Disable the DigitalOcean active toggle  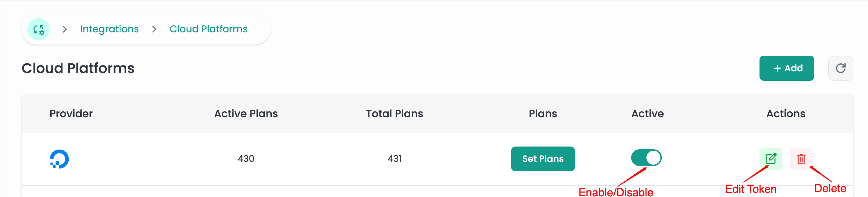pos(646,158)
